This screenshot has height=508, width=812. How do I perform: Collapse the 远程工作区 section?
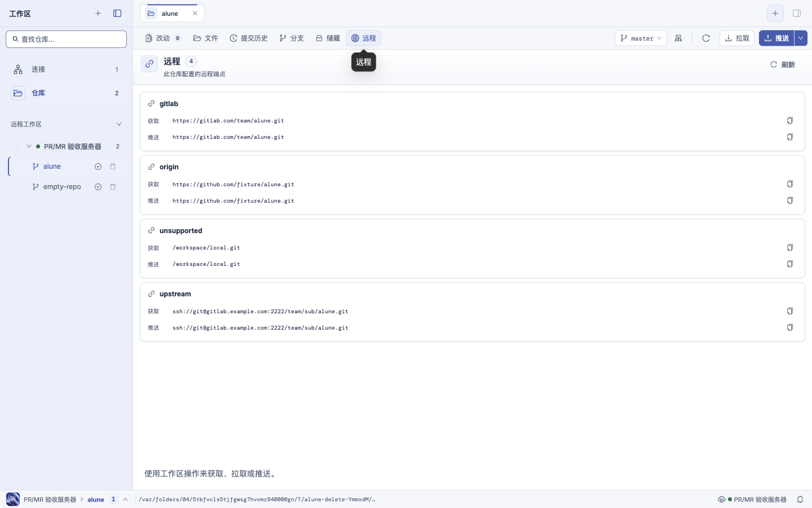[x=119, y=124]
